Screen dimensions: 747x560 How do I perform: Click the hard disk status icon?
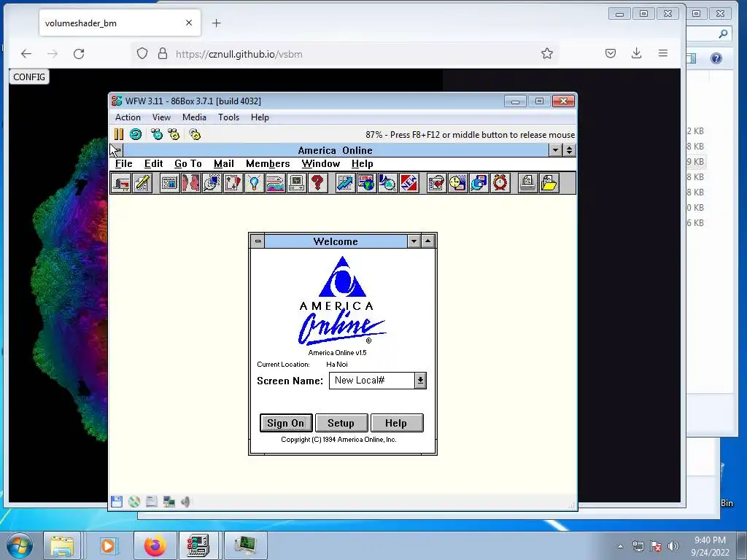(x=152, y=502)
